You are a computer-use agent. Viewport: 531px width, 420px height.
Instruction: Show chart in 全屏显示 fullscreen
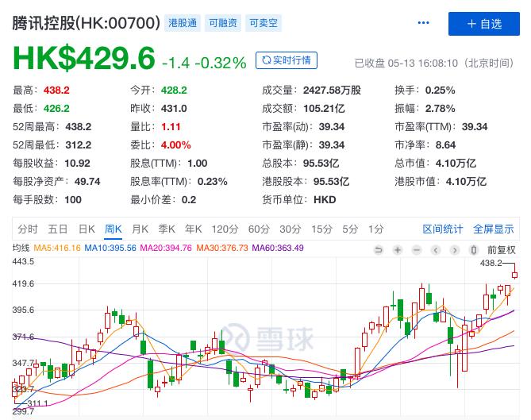(494, 229)
